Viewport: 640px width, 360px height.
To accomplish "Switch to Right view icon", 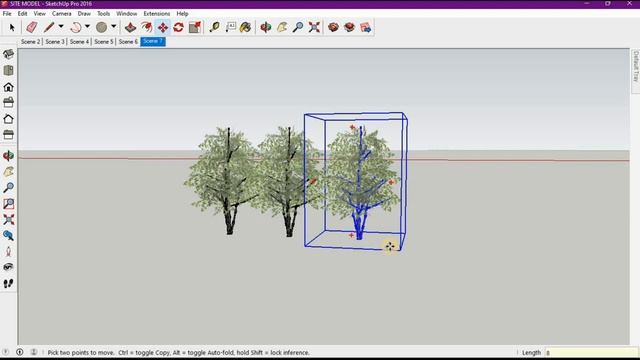I will click(x=8, y=102).
